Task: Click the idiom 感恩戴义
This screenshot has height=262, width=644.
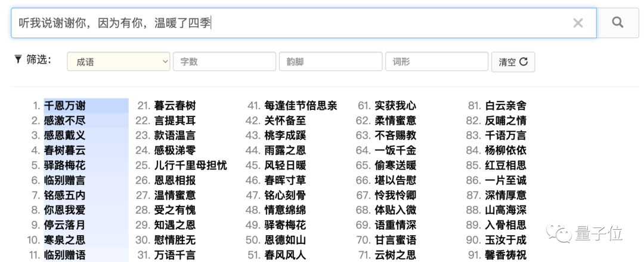Action: pos(65,135)
